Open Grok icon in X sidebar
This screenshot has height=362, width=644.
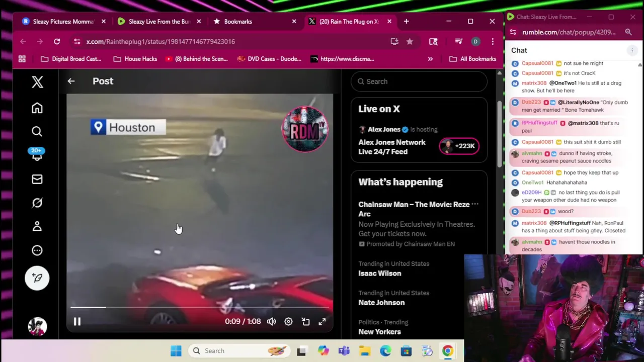click(37, 203)
